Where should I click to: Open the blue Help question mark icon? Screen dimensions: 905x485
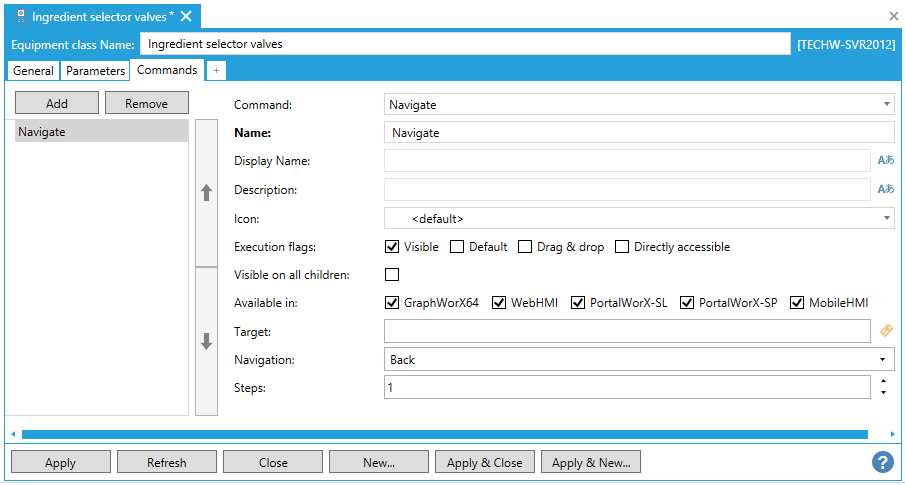[882, 462]
